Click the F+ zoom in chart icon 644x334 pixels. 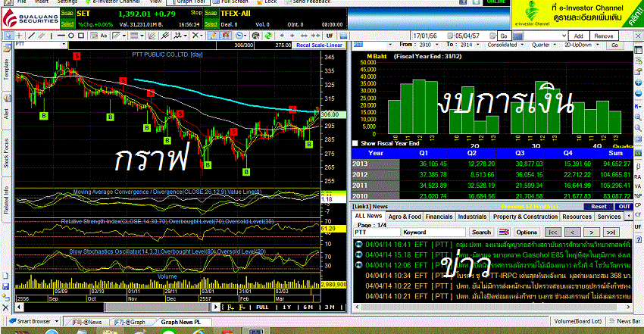click(x=231, y=307)
